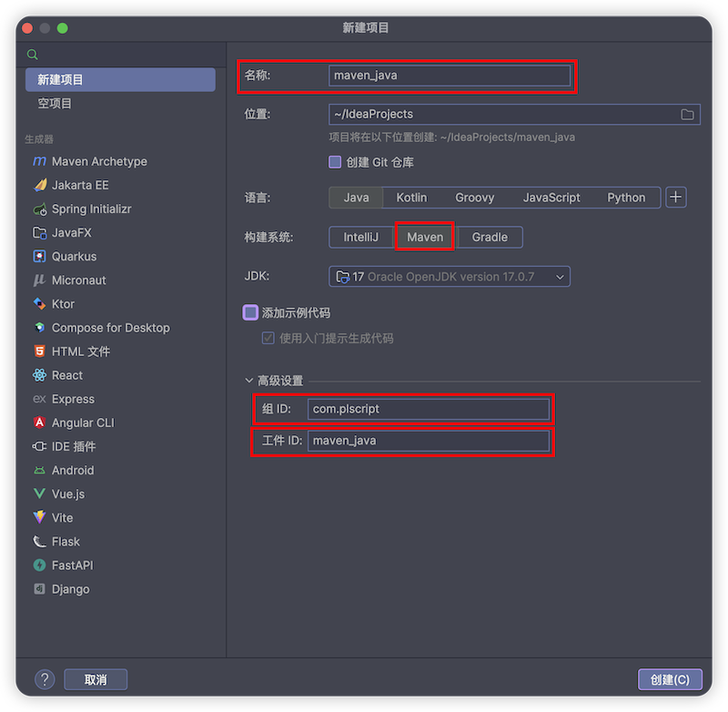The width and height of the screenshot is (728, 712).
Task: Click the 生成器 section label
Action: coord(39,139)
